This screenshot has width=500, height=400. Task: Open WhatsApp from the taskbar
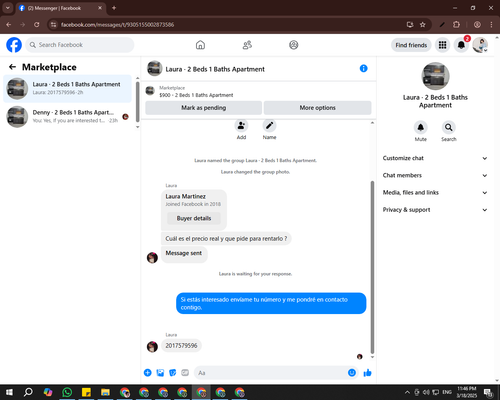pos(67,392)
